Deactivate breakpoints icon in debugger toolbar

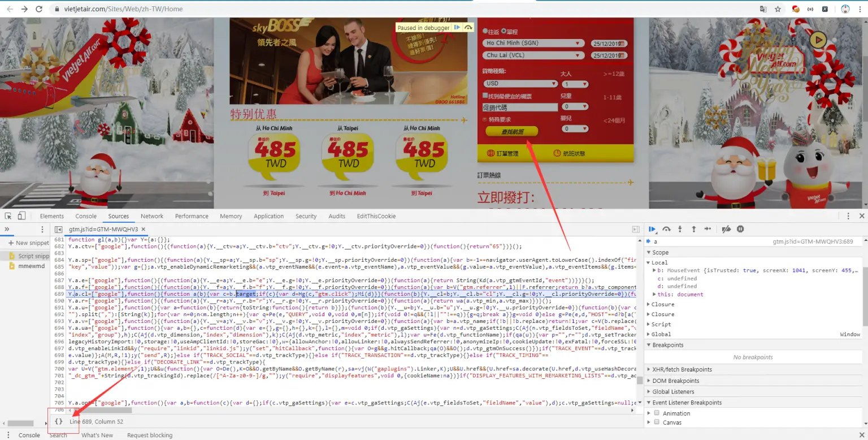[x=726, y=229]
